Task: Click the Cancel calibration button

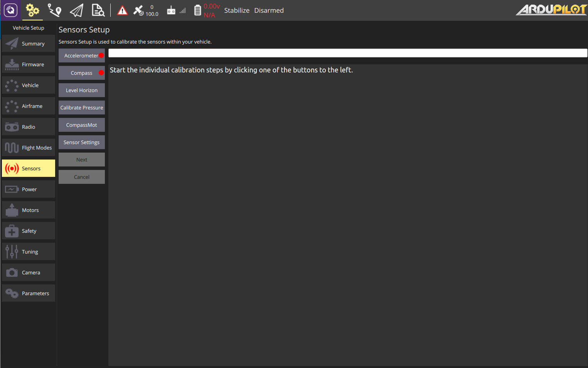Action: click(x=82, y=177)
